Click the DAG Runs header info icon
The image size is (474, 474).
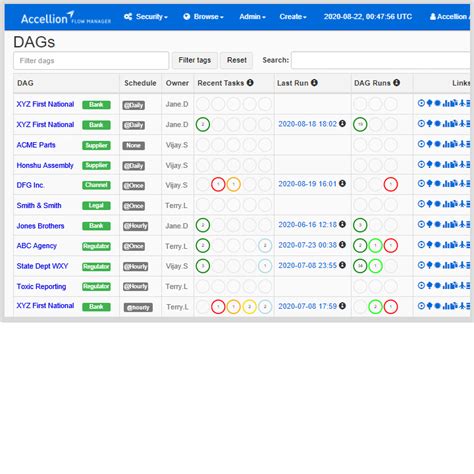(x=396, y=83)
